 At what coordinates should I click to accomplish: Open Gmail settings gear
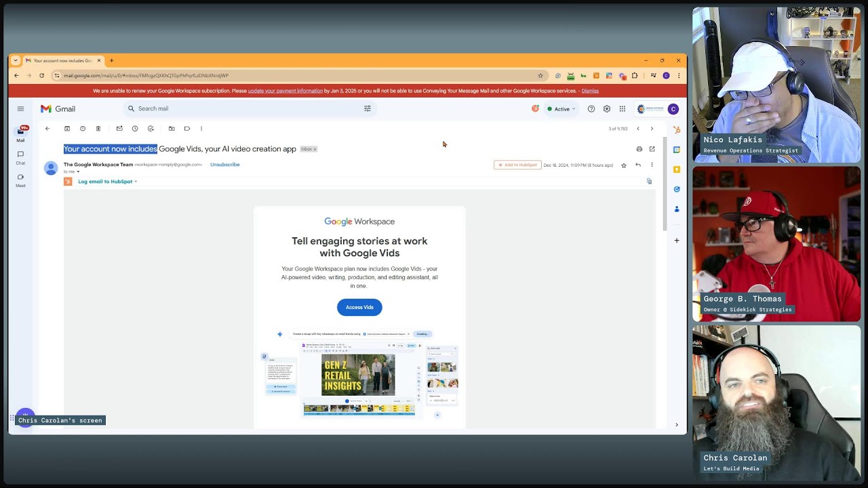(x=607, y=108)
